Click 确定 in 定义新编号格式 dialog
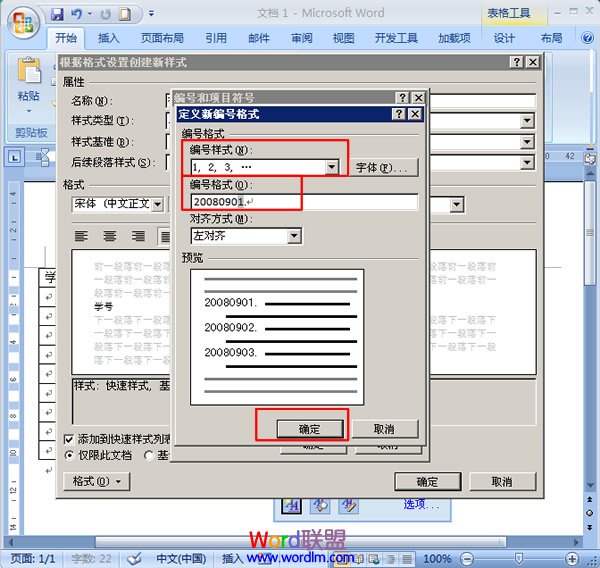 point(310,429)
